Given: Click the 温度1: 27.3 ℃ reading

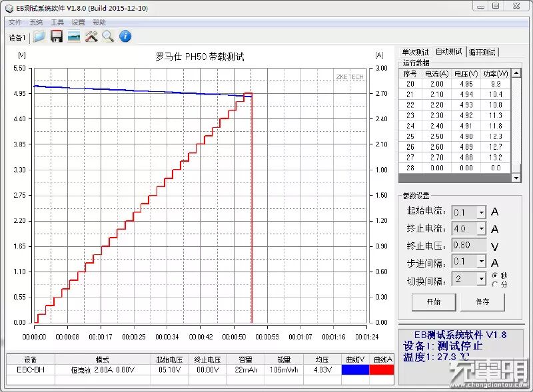Looking at the screenshot, I should tap(436, 357).
